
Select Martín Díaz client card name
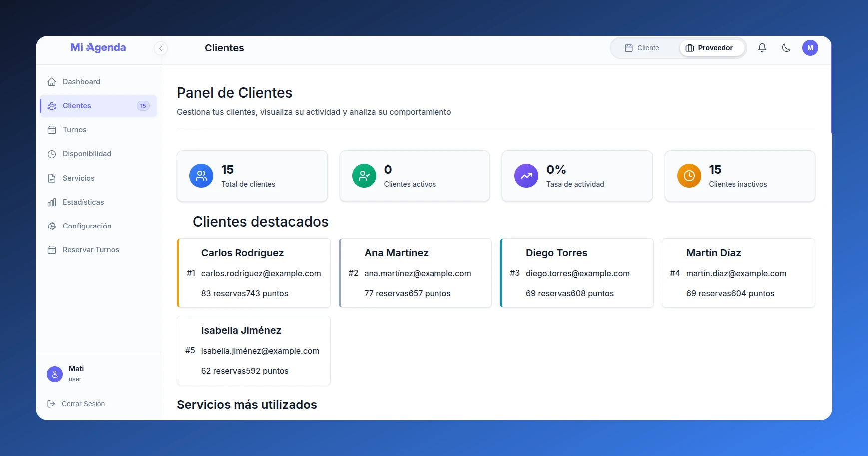714,253
